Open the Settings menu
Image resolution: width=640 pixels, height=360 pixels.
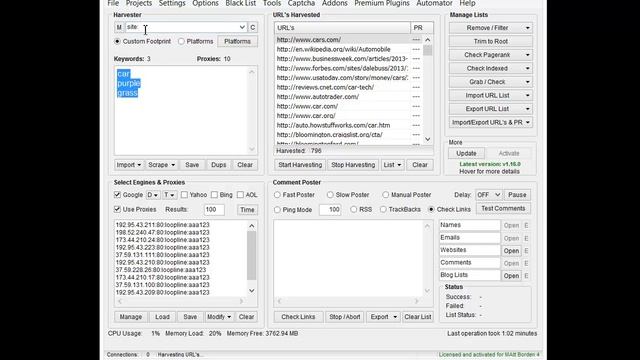coord(172,3)
